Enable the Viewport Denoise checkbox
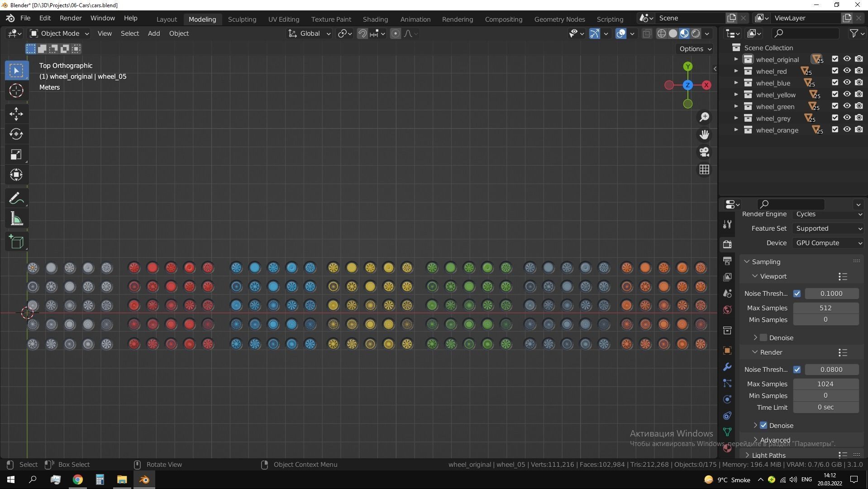Screen dimensions: 868x489 [763, 338]
